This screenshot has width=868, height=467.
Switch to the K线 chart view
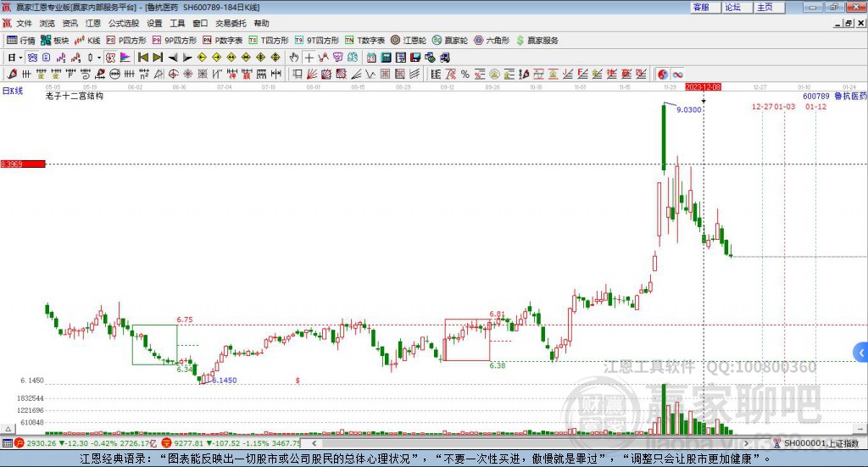click(87, 41)
